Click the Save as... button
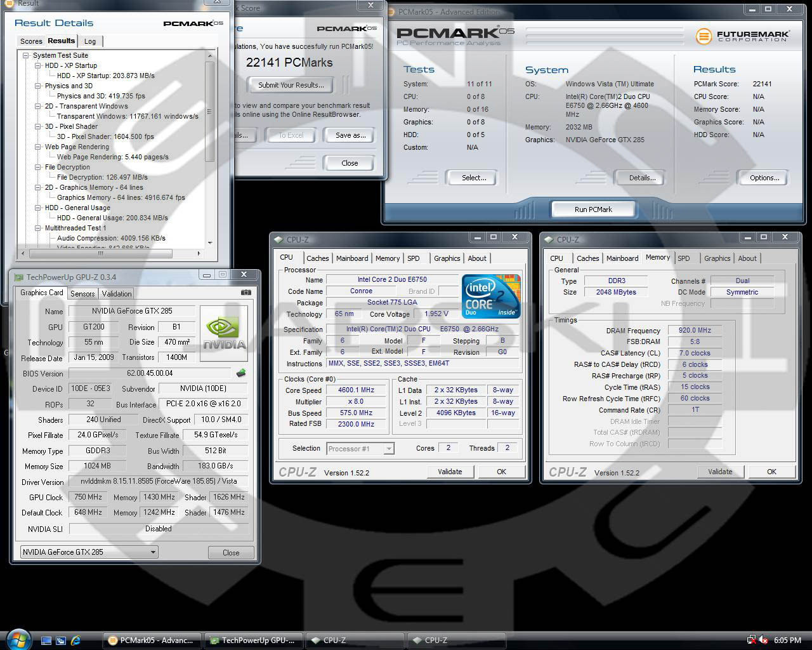 [351, 135]
